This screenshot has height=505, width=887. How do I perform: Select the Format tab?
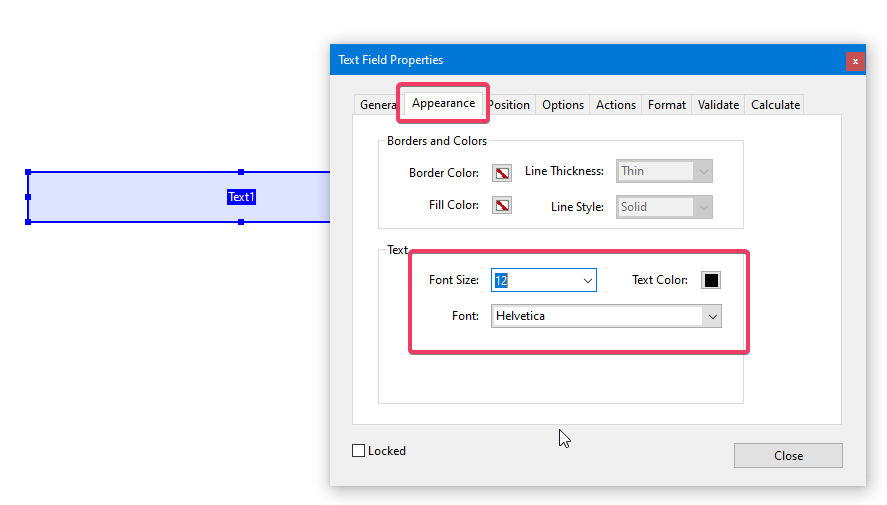tap(666, 105)
